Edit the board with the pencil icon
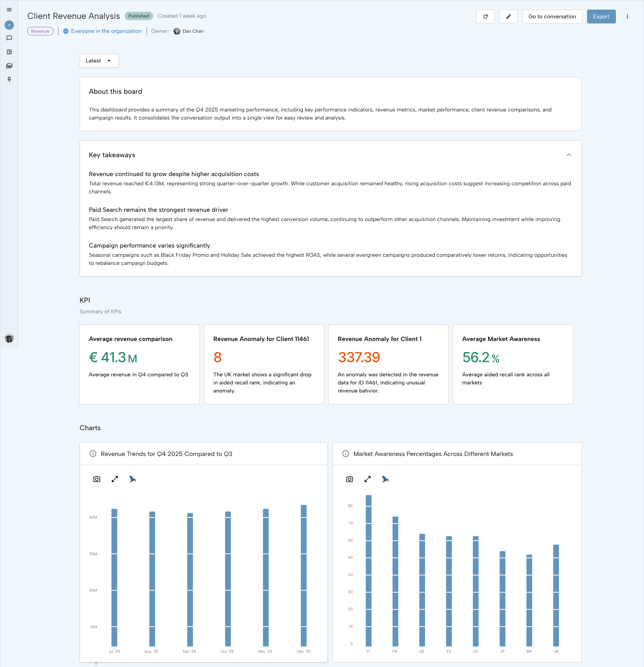This screenshot has width=644, height=667. pyautogui.click(x=509, y=17)
